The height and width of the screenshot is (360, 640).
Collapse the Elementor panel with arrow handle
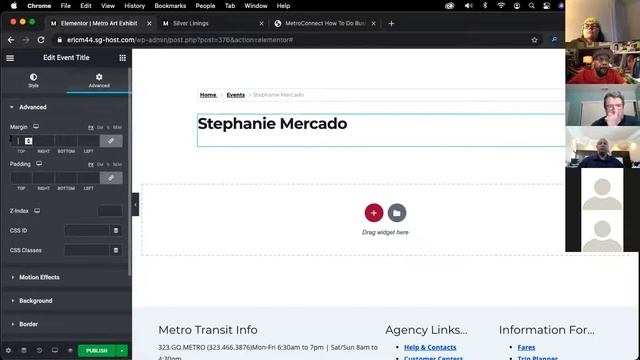135,204
